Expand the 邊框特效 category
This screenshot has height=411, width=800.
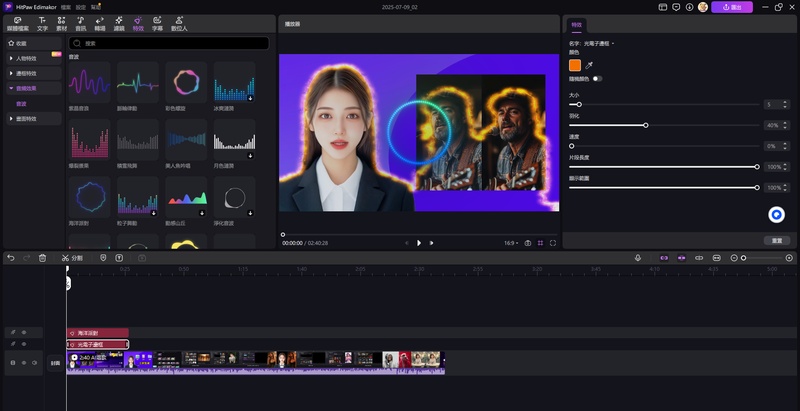(x=34, y=73)
